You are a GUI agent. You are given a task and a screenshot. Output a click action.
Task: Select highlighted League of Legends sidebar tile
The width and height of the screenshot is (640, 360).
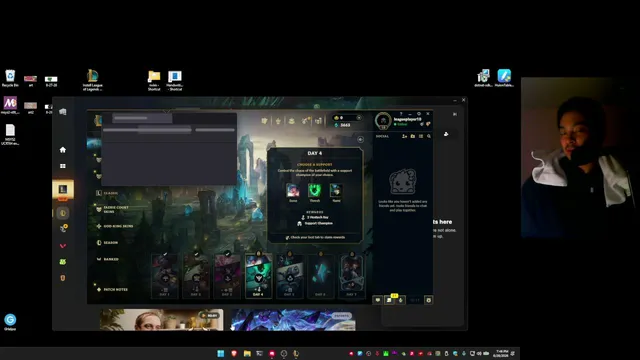click(x=63, y=189)
